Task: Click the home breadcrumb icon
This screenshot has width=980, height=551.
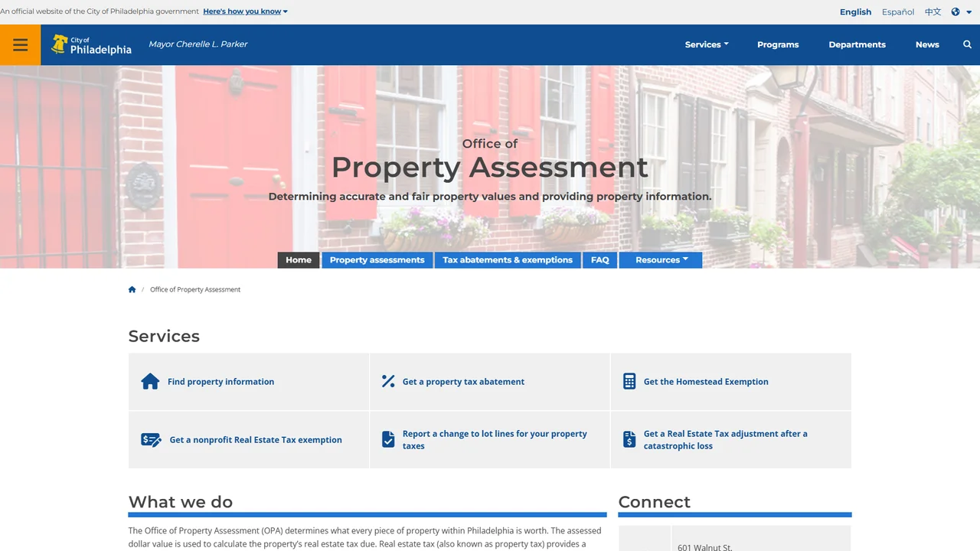Action: tap(132, 289)
